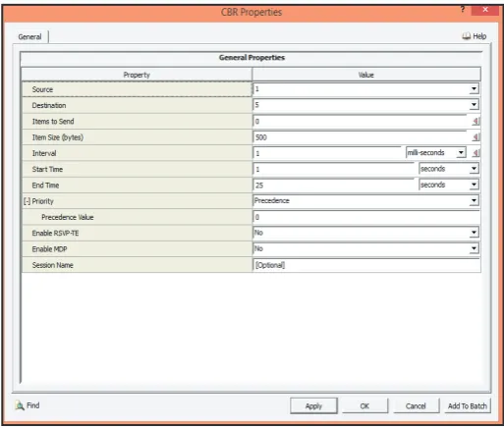Viewport: 504px width, 428px height.
Task: Click the Find link text
Action: point(33,405)
